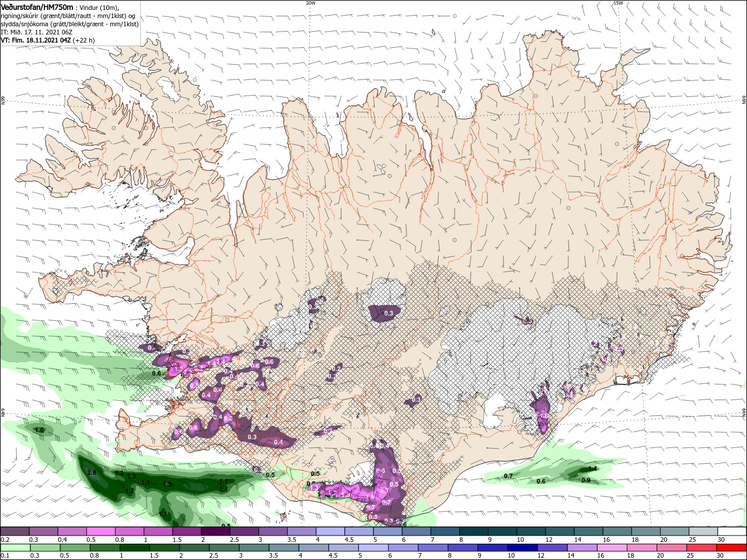Click the 30 label on the lower rain scale
This screenshot has height=560, width=747.
721,556
